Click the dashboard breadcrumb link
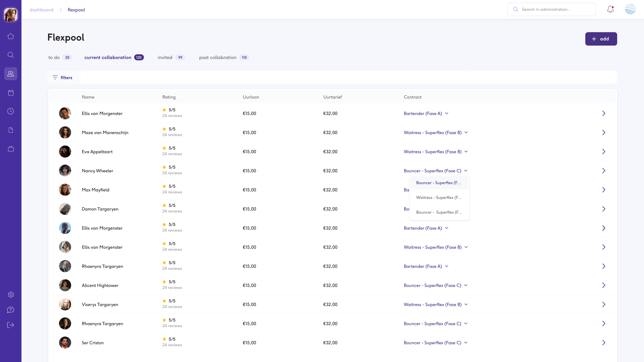 pyautogui.click(x=41, y=10)
